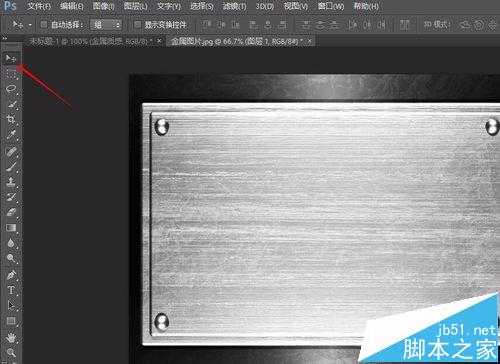Click the top-left rivet on the metal plate
This screenshot has width=500, height=364.
(162, 126)
